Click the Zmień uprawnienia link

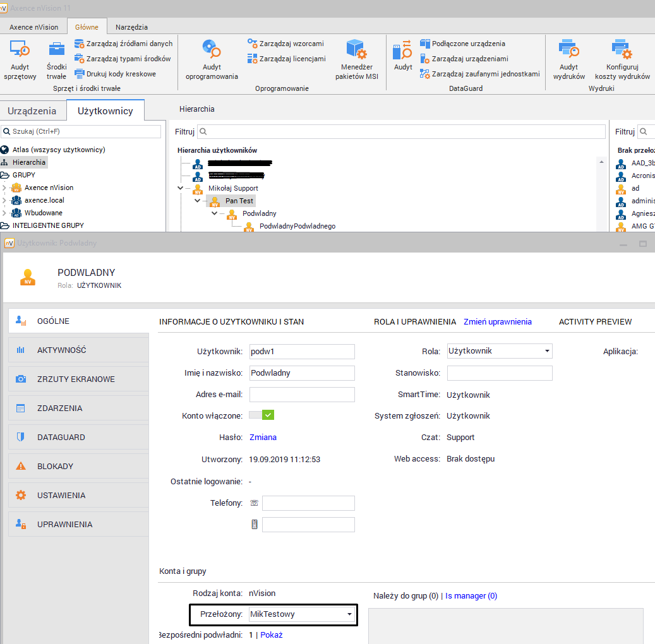click(497, 321)
